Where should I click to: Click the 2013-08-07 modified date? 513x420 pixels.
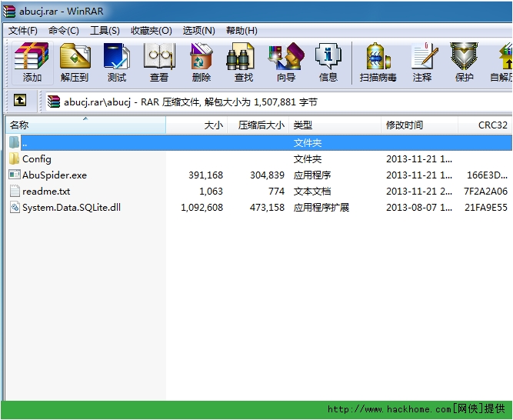click(419, 208)
